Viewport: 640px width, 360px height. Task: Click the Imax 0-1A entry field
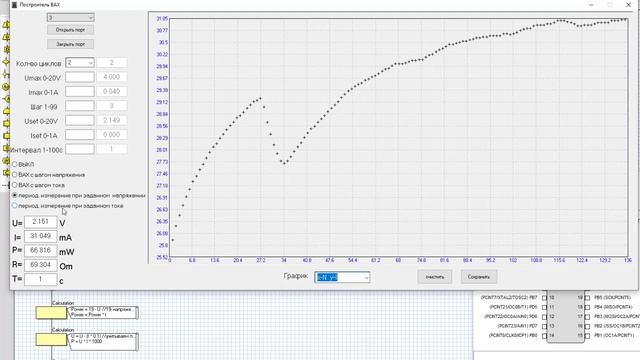(80, 91)
